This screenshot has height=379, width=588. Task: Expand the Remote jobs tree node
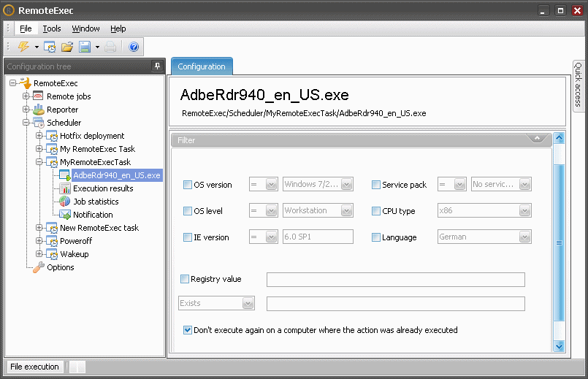tap(26, 96)
